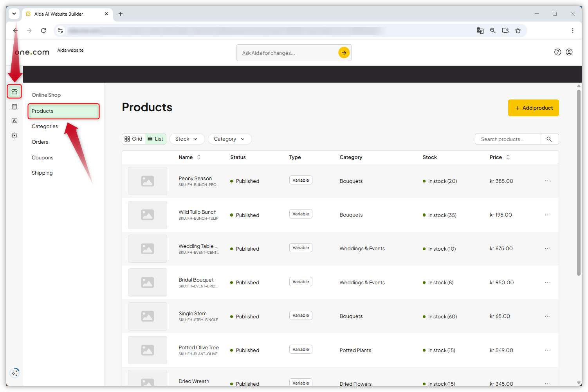
Task: Launch the Aida assistant sparkle icon
Action: (14, 372)
